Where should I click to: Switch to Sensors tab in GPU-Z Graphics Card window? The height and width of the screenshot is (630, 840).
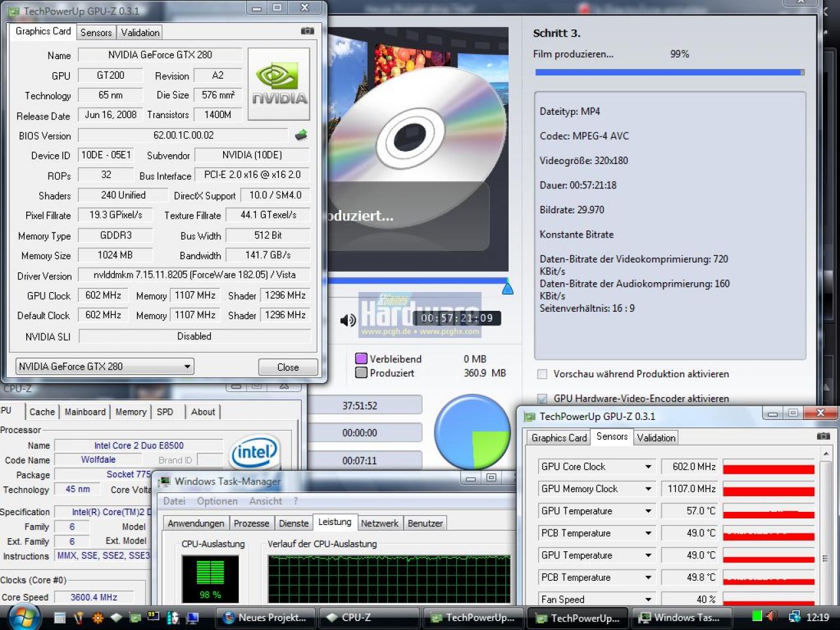click(x=96, y=32)
